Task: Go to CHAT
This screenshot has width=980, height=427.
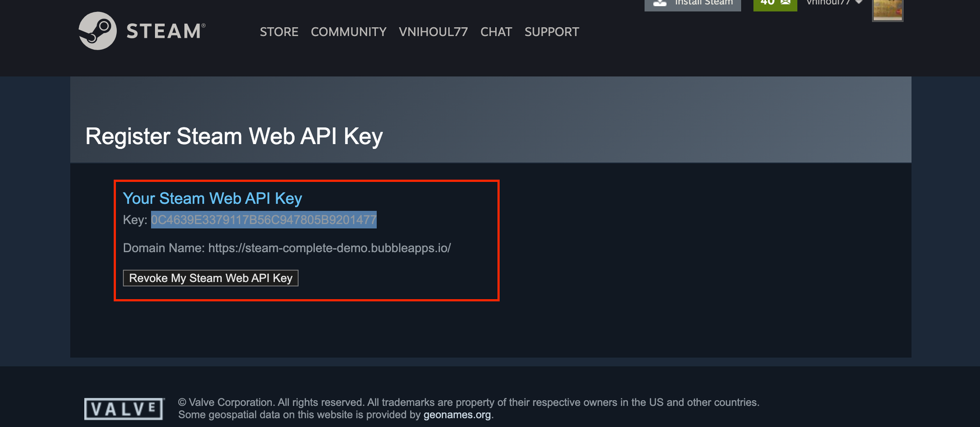Action: (x=496, y=32)
